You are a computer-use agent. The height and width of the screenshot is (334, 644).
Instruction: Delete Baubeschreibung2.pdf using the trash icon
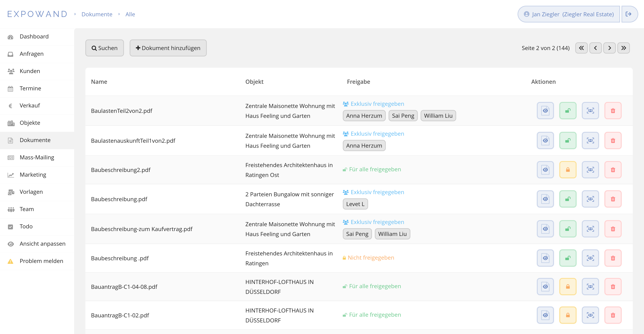click(x=613, y=170)
